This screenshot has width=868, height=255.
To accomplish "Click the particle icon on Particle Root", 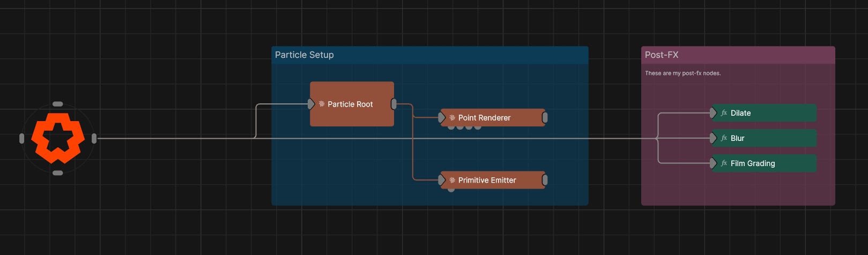I will tap(322, 104).
